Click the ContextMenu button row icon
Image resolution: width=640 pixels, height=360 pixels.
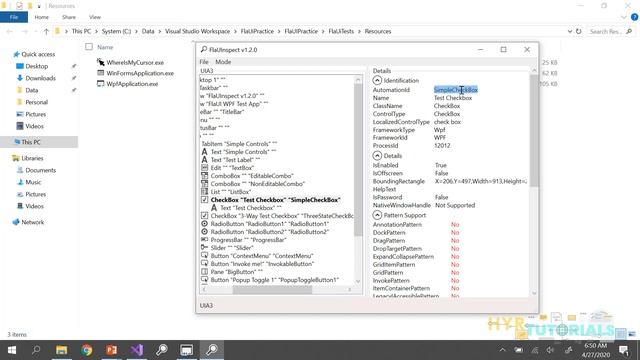pos(204,256)
